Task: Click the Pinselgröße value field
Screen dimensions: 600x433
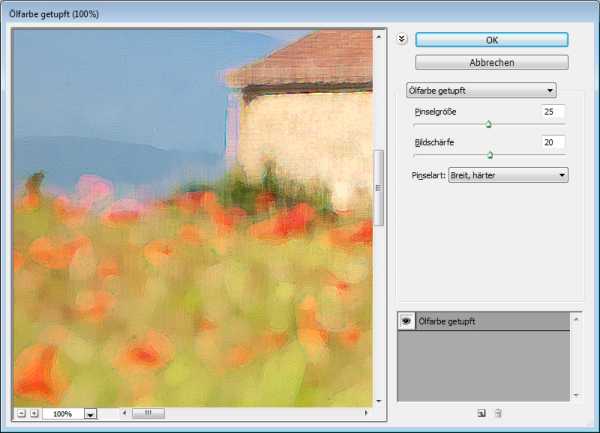Action: pos(553,112)
